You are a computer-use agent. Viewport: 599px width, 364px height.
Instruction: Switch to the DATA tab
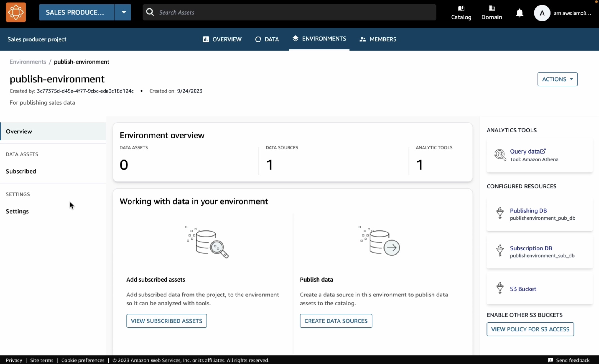click(x=267, y=39)
